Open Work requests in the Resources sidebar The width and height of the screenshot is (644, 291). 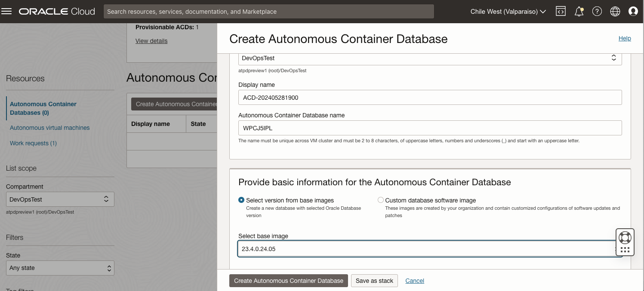pos(33,143)
